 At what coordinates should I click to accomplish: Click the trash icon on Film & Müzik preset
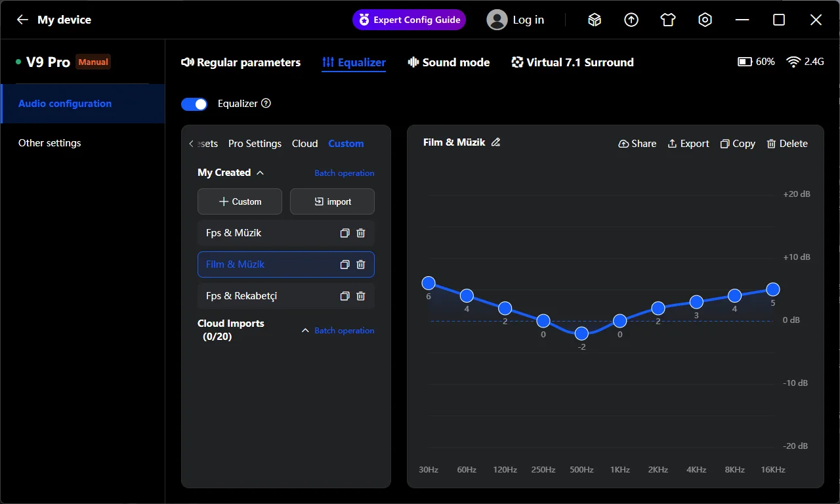coord(360,264)
